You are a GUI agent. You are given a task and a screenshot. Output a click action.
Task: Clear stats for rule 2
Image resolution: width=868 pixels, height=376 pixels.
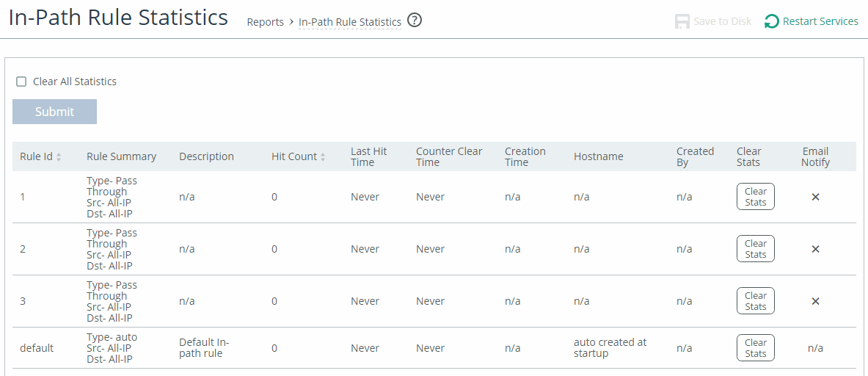756,249
